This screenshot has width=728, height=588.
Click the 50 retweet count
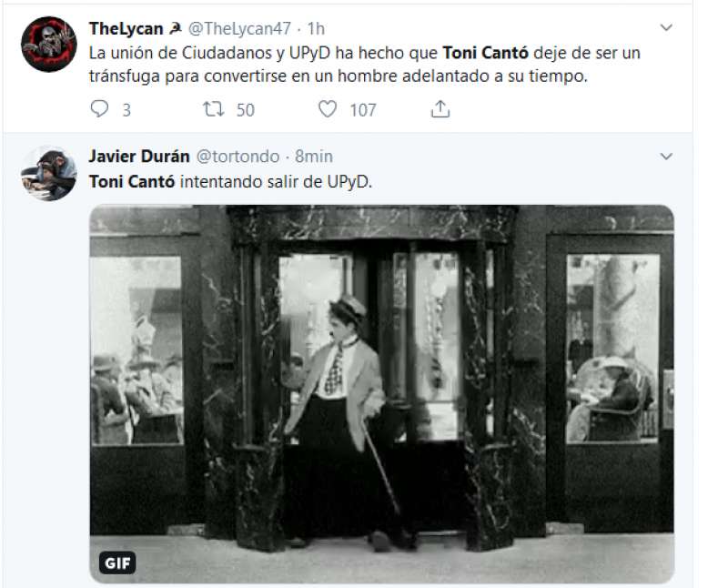pyautogui.click(x=246, y=110)
